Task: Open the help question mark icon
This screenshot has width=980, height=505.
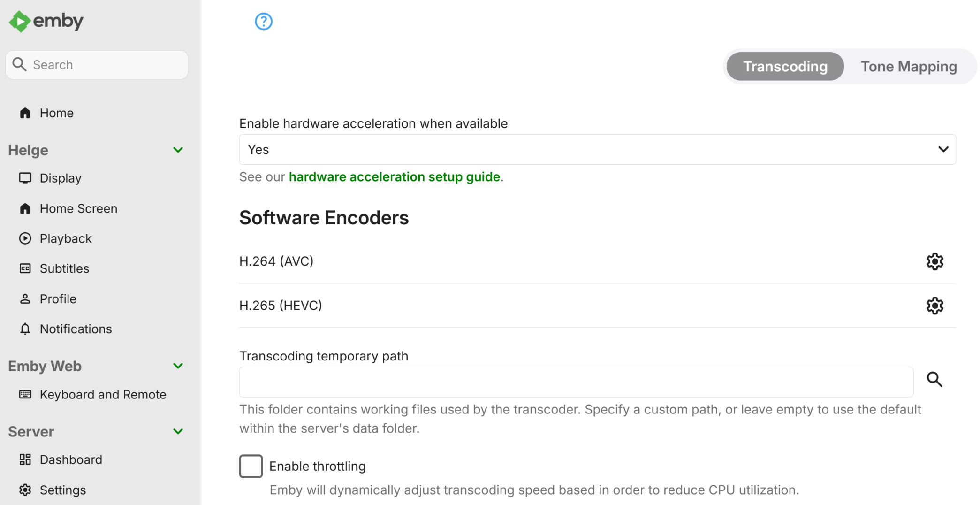Action: point(263,22)
